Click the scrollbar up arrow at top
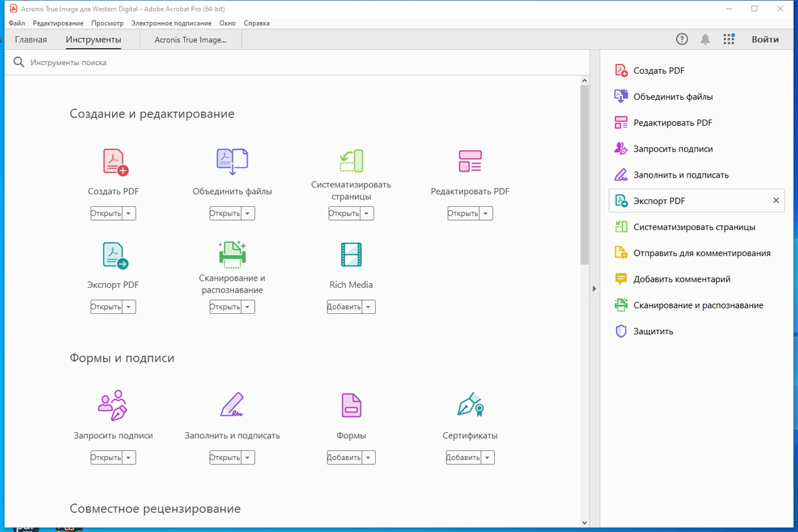Screen dimensions: 798x532 click(585, 80)
